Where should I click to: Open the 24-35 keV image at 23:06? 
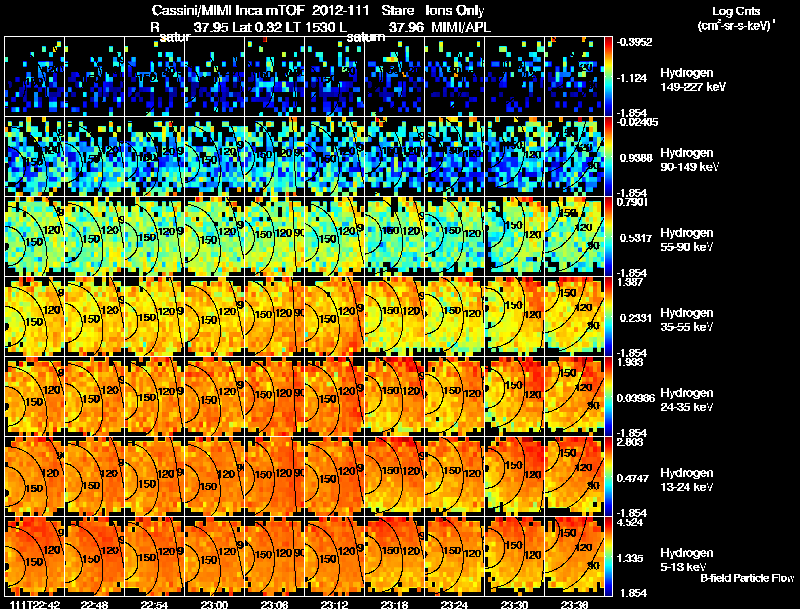274,397
